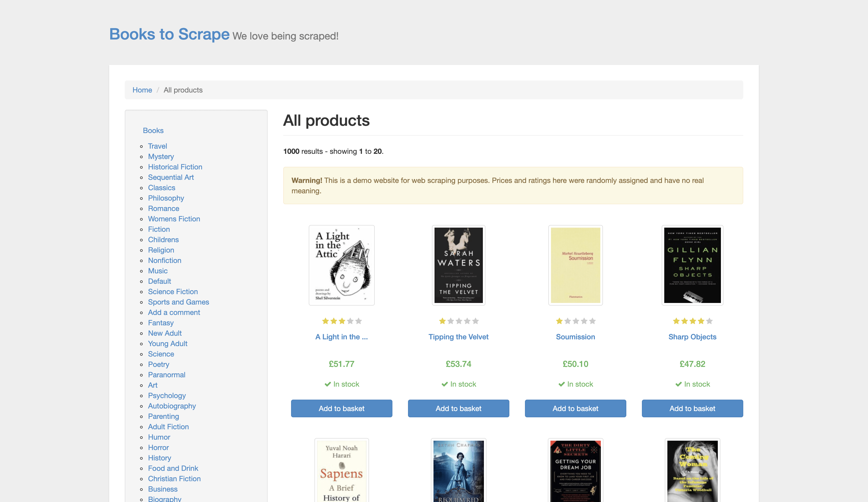Select the Science category link
Screen dimensions: 868x502
[x=161, y=354]
